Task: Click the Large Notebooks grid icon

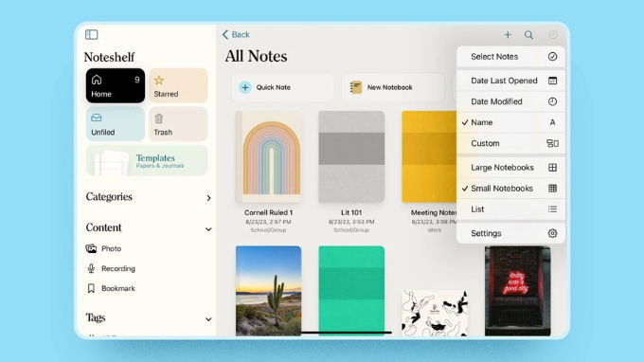Action: pyautogui.click(x=552, y=167)
